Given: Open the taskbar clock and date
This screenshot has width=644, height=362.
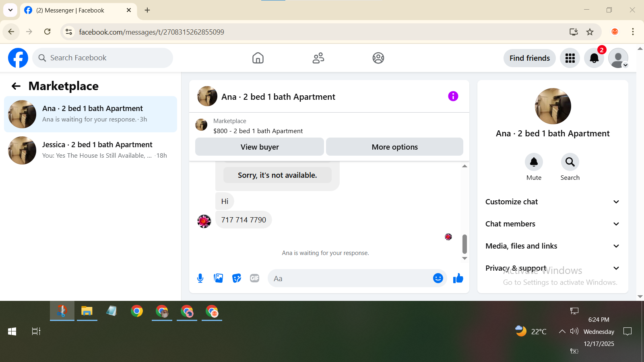Looking at the screenshot, I should tap(599, 331).
